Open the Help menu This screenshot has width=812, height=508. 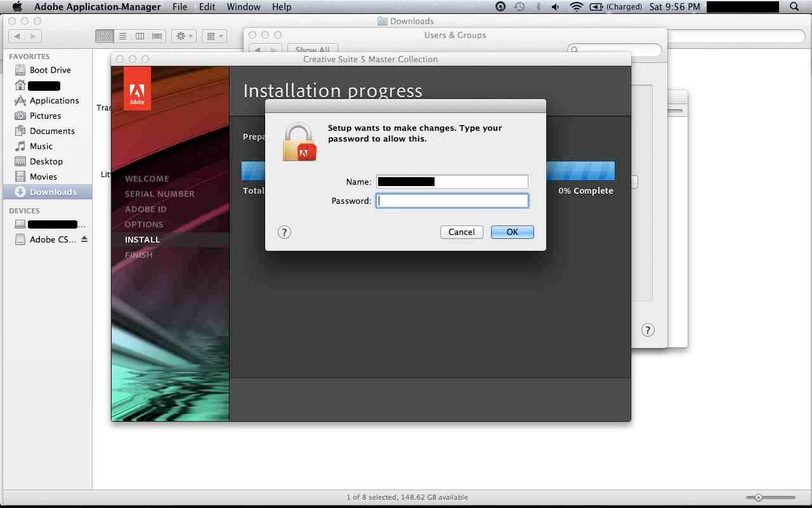pos(282,7)
